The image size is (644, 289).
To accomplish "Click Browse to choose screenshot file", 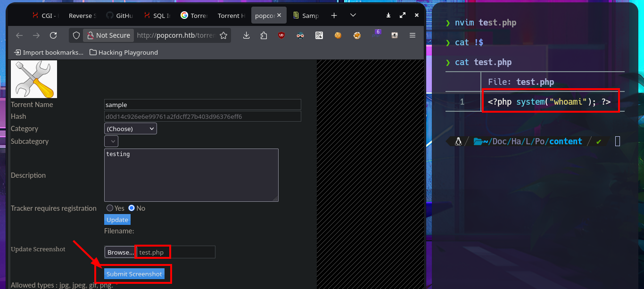I will point(120,252).
